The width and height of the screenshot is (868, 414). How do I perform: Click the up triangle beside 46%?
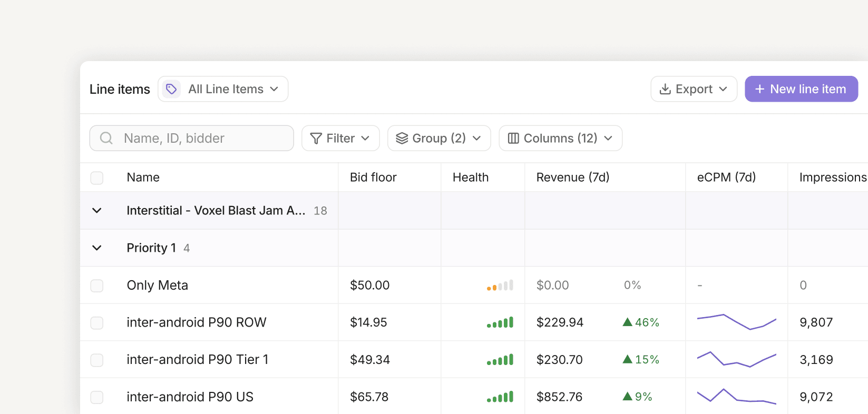(x=627, y=322)
